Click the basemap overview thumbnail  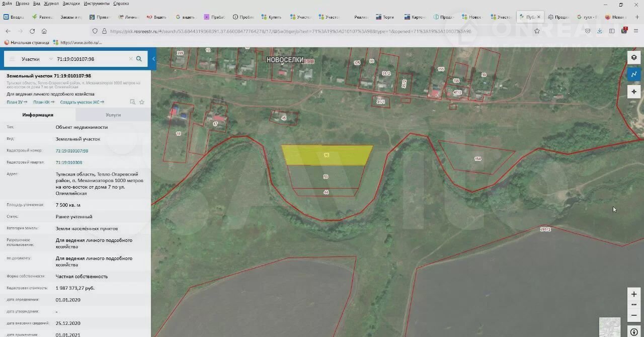click(609, 327)
